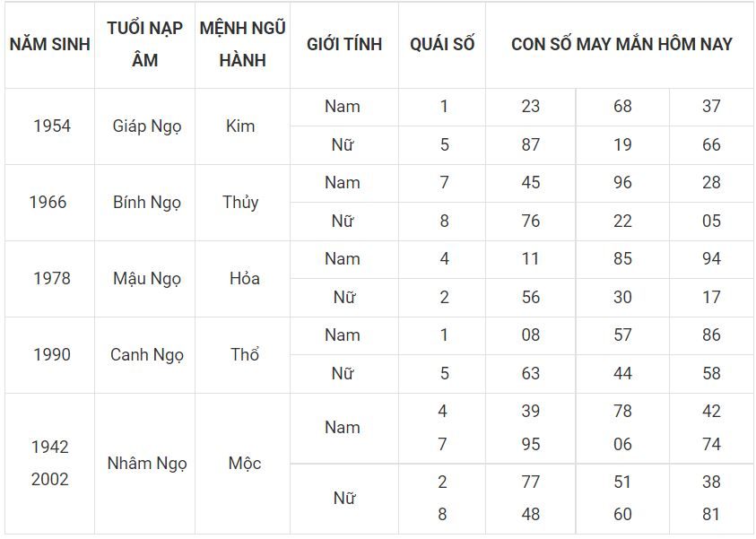Click lucky number 23 for 1954 Nam
The image size is (756, 539).
pos(530,107)
